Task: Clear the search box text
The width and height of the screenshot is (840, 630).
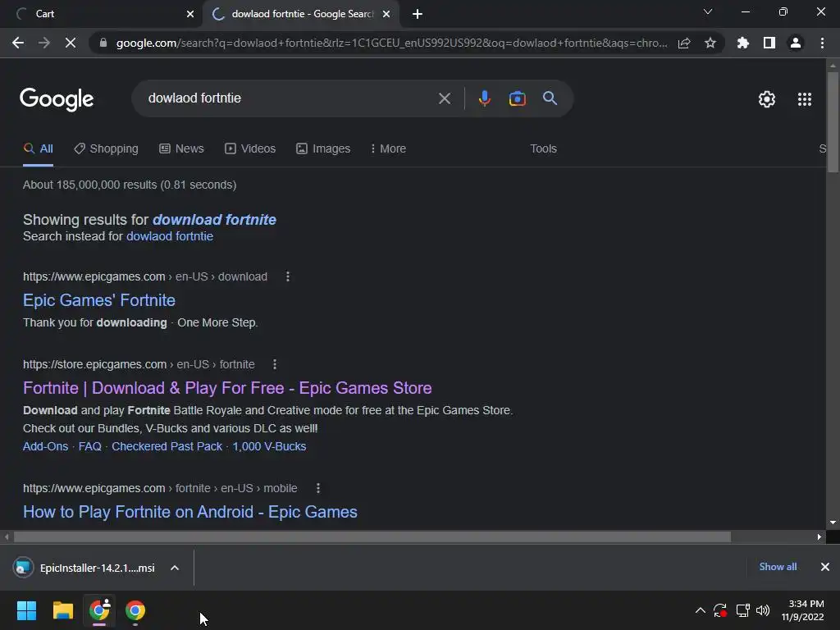Action: [444, 98]
